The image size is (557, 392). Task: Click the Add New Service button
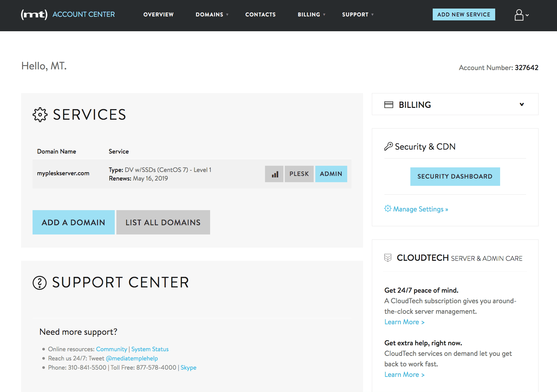click(464, 14)
